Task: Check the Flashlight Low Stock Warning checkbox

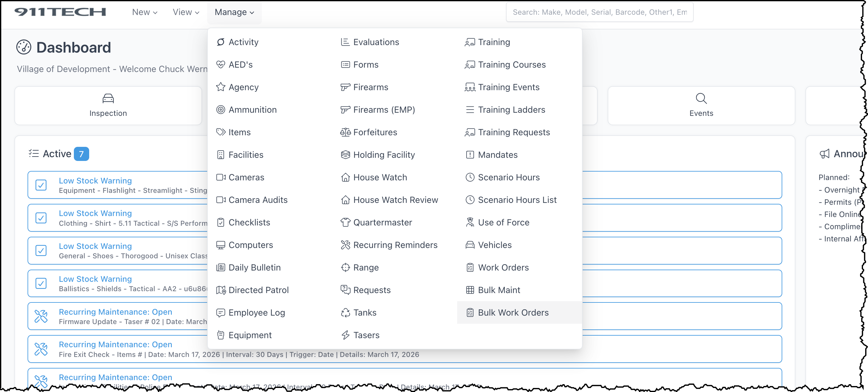Action: 41,185
